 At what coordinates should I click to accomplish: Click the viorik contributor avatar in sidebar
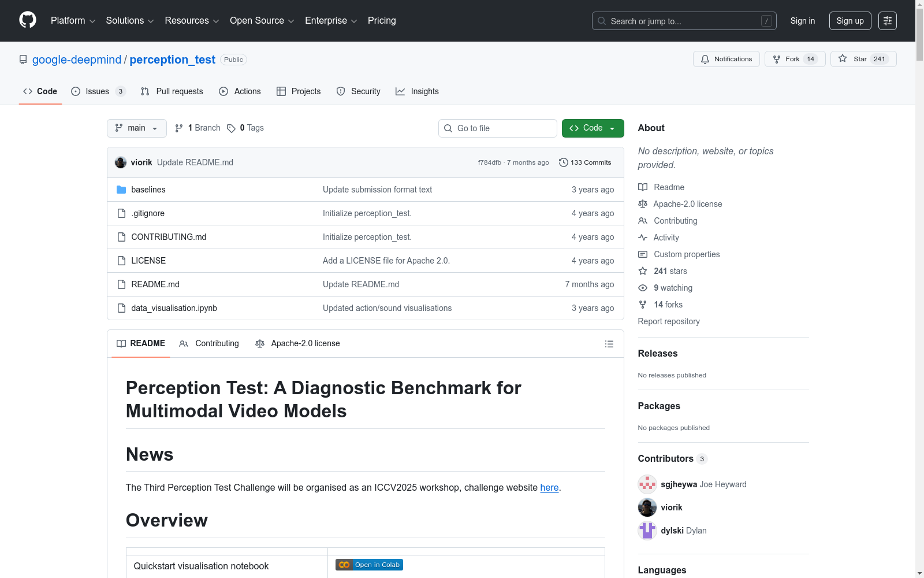pyautogui.click(x=647, y=507)
